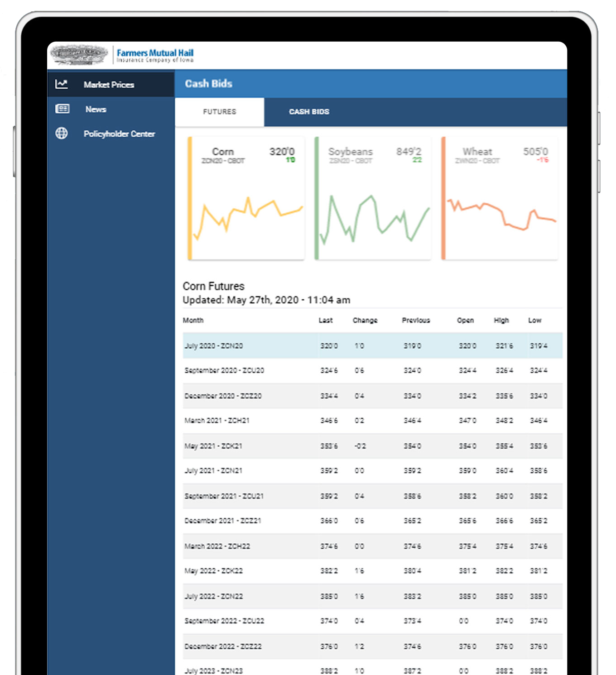Select the December 2020 - ZCZ20 row
This screenshot has height=675, width=616.
point(373,396)
